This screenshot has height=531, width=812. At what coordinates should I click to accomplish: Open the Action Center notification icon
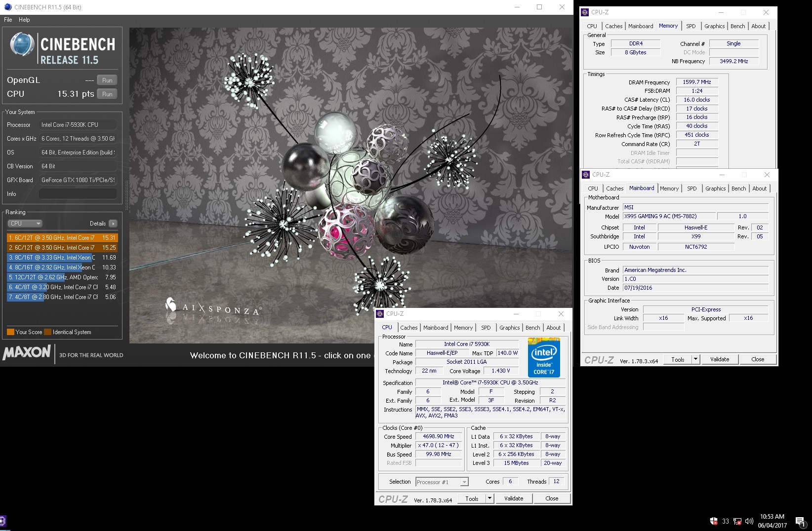coord(800,522)
